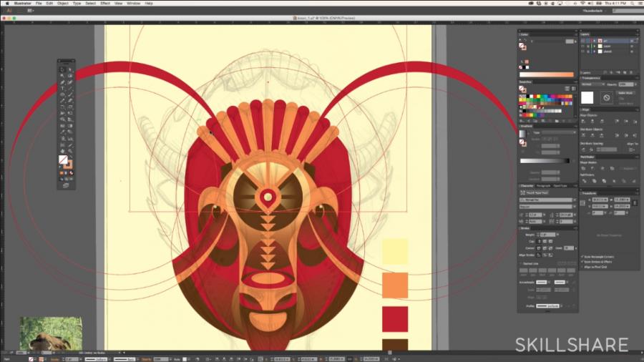Toggle visibility of the top layer
This screenshot has height=362, width=644.
pos(583,41)
